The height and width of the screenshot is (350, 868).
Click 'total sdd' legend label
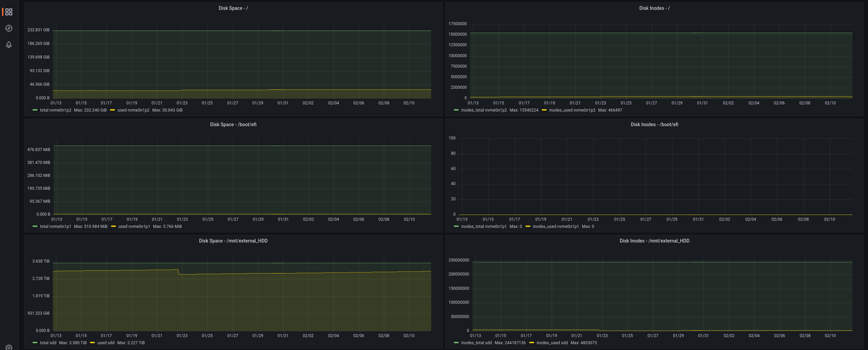(x=48, y=343)
